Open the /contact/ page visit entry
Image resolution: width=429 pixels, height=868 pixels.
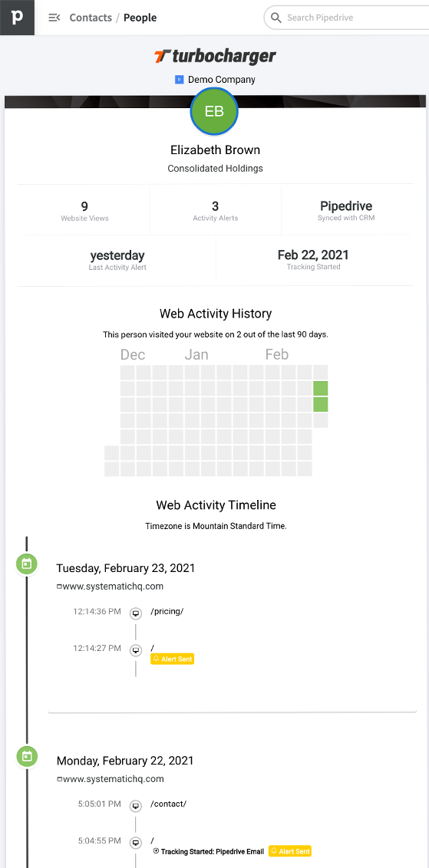coord(169,804)
